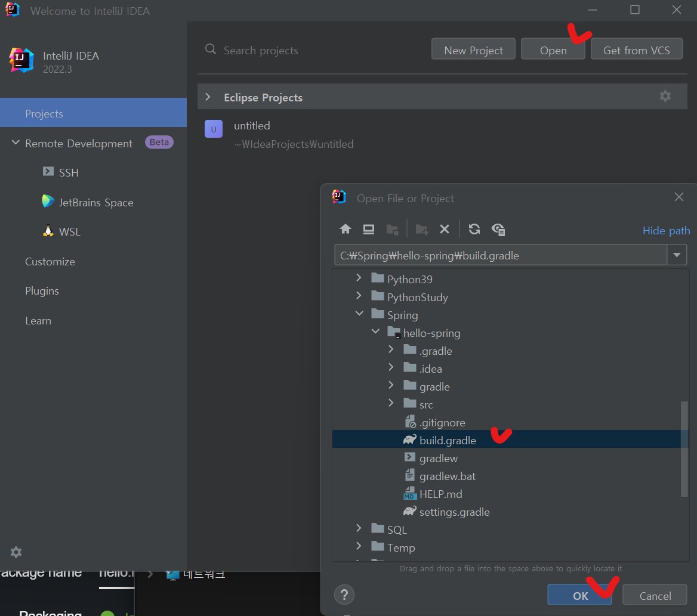Viewport: 697px width, 616px height.
Task: Expand the .idea folder
Action: coord(391,367)
